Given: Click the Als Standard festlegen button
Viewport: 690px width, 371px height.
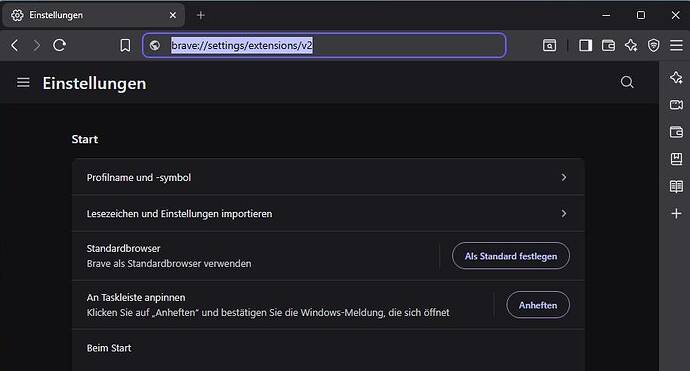Looking at the screenshot, I should pos(510,256).
